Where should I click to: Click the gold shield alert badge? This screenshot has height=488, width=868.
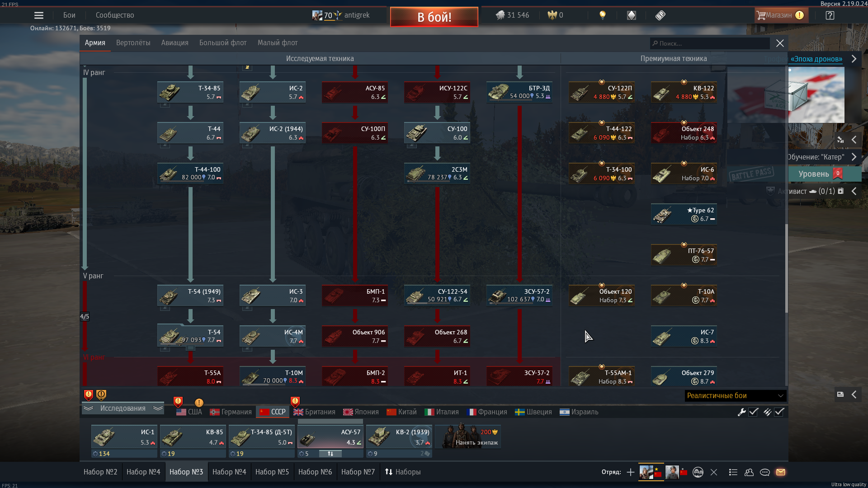(101, 395)
